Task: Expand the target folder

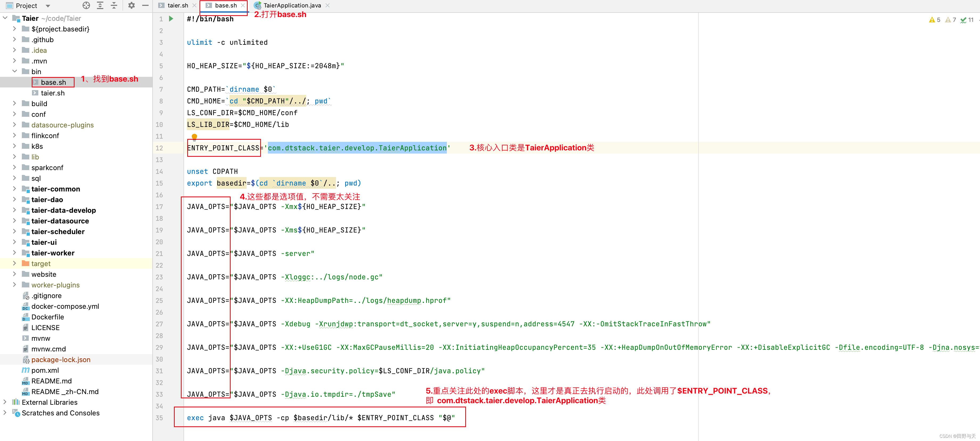Action: tap(14, 263)
